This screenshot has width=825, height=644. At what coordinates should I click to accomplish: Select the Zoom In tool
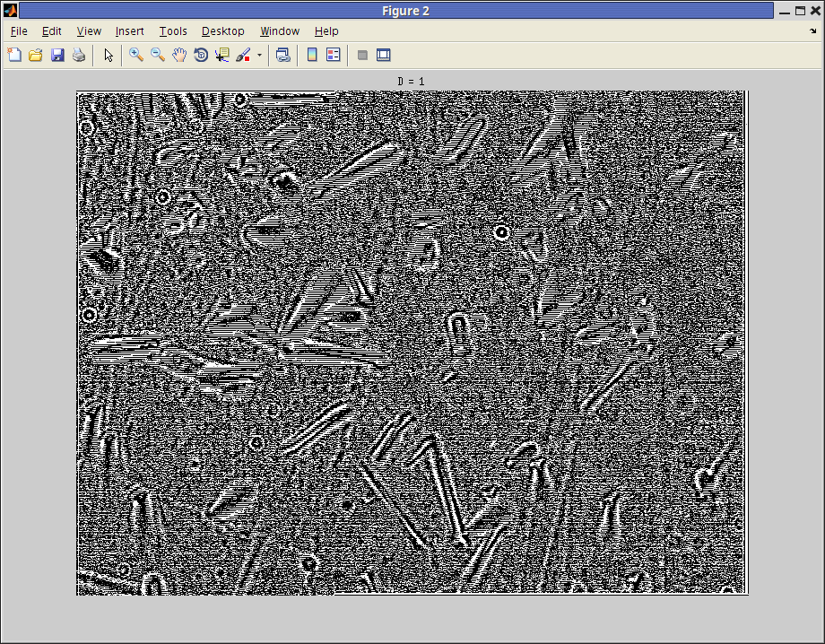(136, 55)
